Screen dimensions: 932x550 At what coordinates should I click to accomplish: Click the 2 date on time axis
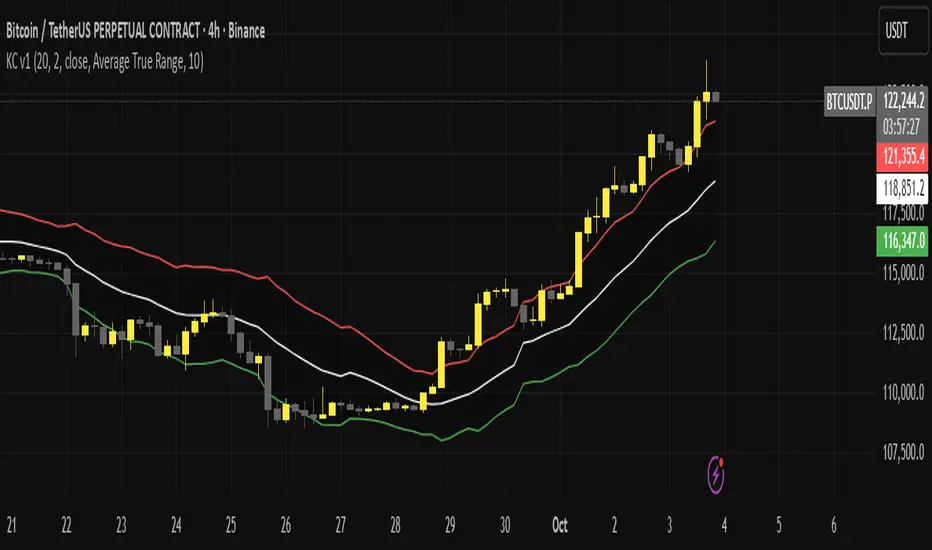pos(615,525)
